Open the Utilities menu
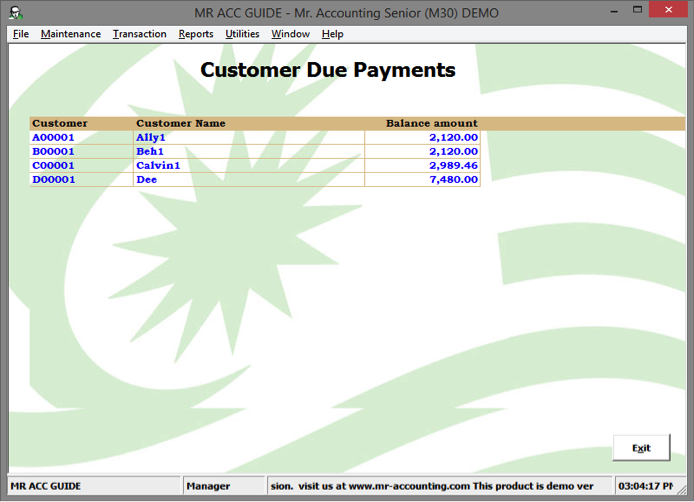Image resolution: width=694 pixels, height=502 pixels. [x=242, y=34]
